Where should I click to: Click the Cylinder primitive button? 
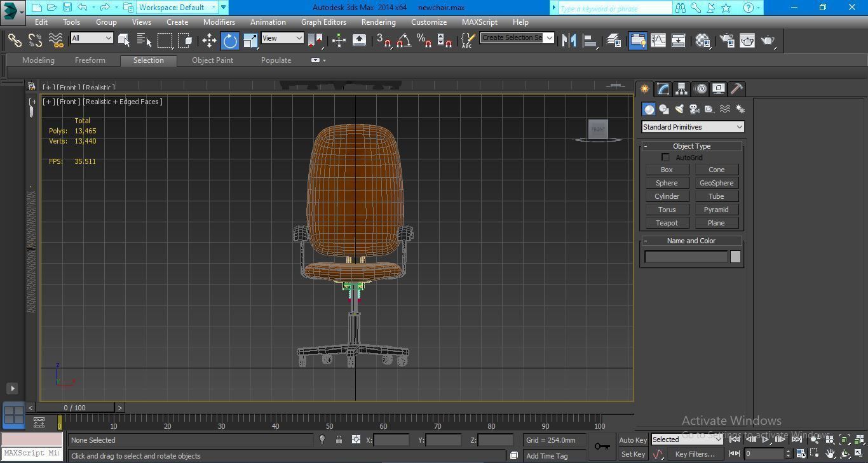pyautogui.click(x=667, y=196)
